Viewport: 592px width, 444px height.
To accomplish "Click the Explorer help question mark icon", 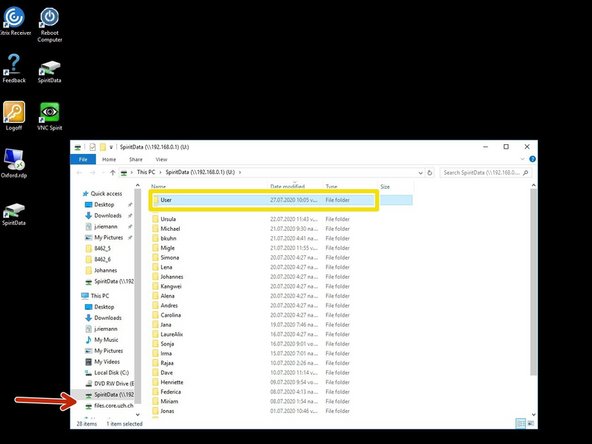I will pos(532,159).
